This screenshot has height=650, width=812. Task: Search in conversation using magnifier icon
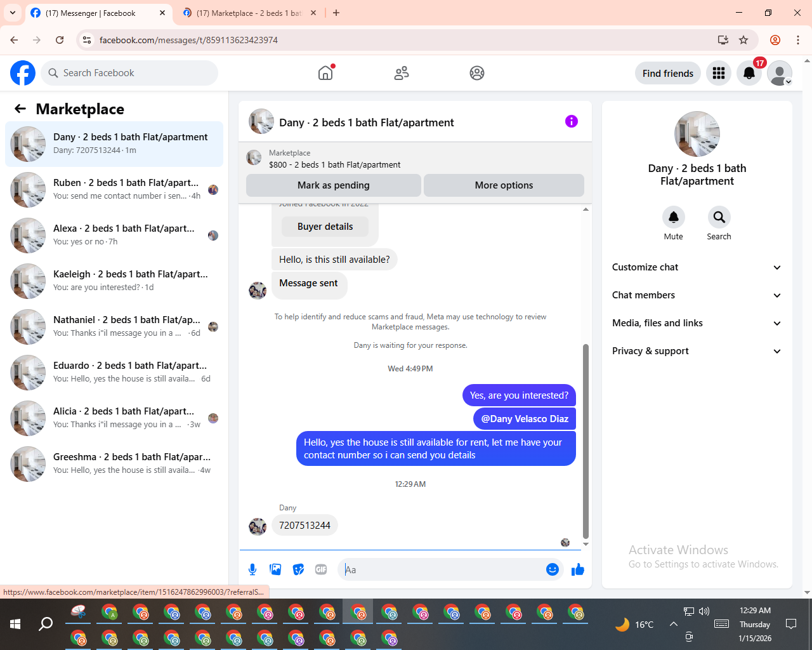[x=719, y=217]
